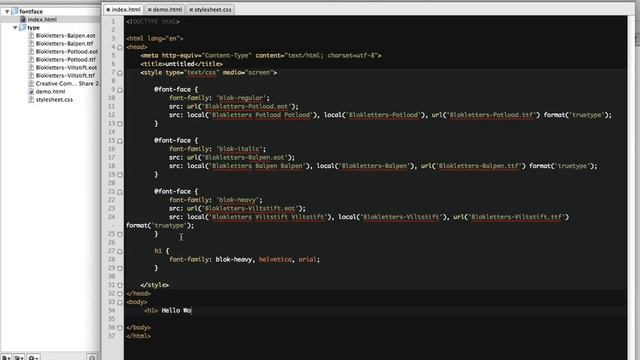The width and height of the screenshot is (640, 360).
Task: Click the demo.html file icon in sidebar
Action: pos(31,91)
